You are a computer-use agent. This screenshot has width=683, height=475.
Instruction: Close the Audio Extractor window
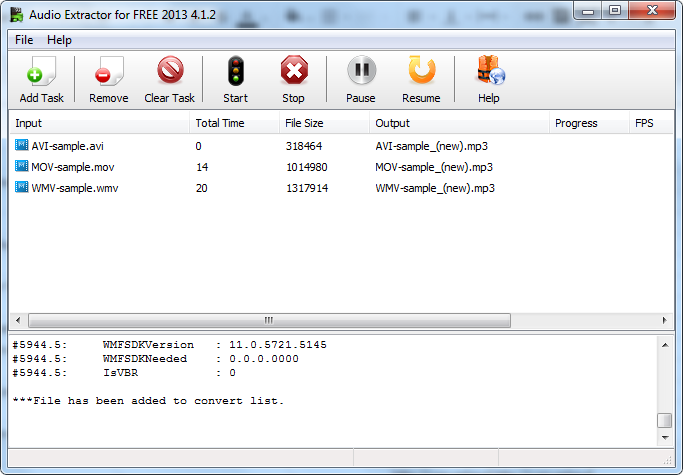pos(652,11)
